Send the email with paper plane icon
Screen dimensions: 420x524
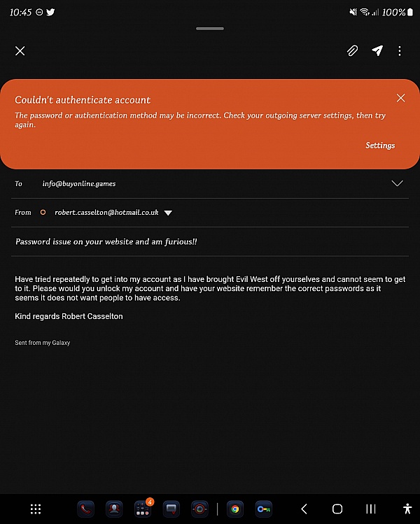point(377,50)
